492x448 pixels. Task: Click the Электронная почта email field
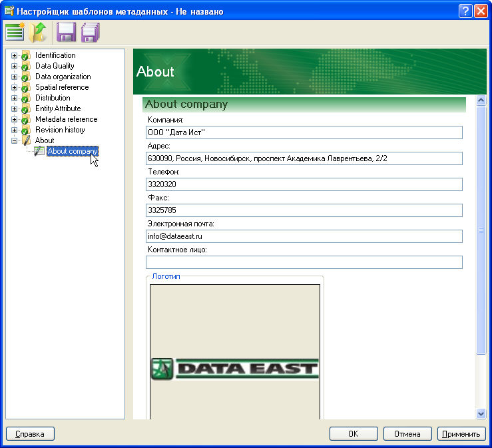tap(304, 236)
